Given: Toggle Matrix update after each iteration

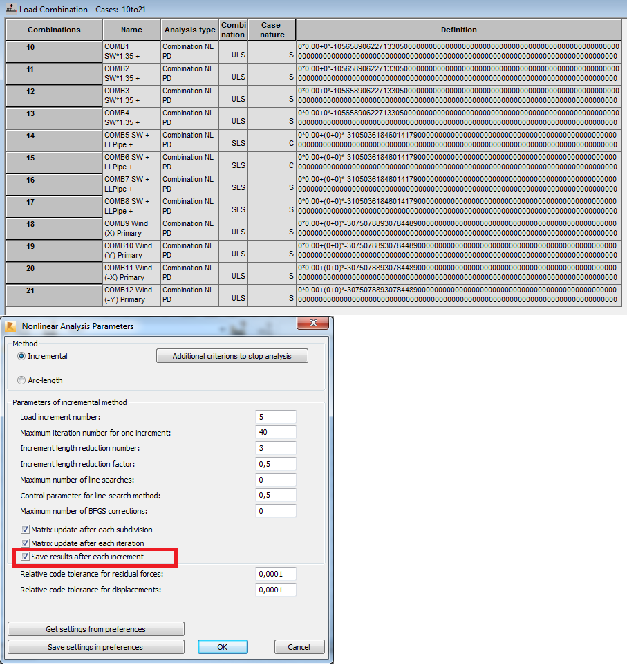Looking at the screenshot, I should (25, 543).
